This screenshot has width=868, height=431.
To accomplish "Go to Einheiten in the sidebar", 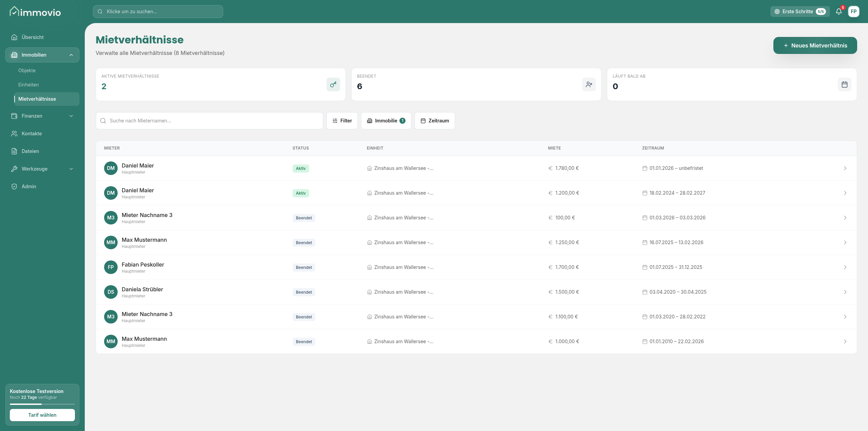I will (28, 85).
